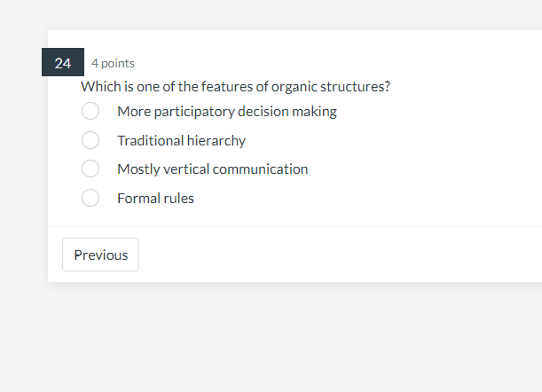Viewport: 542px width, 392px height.
Task: Click the 'Formal rules' answer text
Action: [155, 198]
